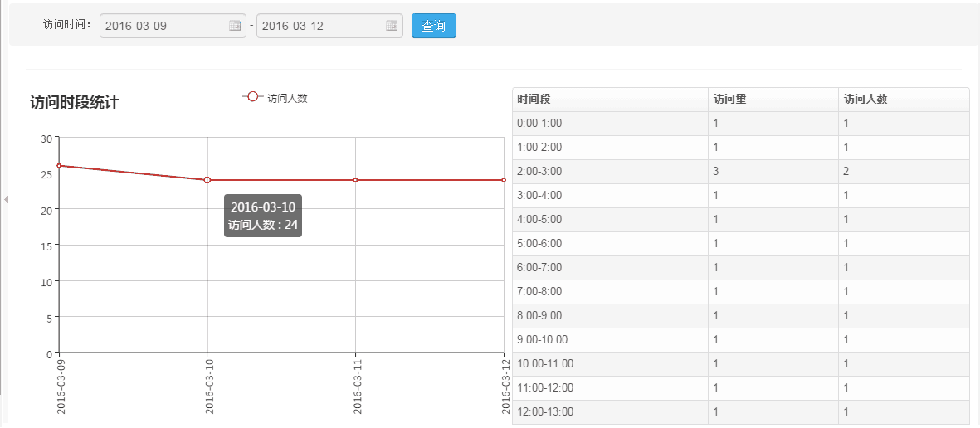Click chart data point at 2016-03-12

click(504, 180)
